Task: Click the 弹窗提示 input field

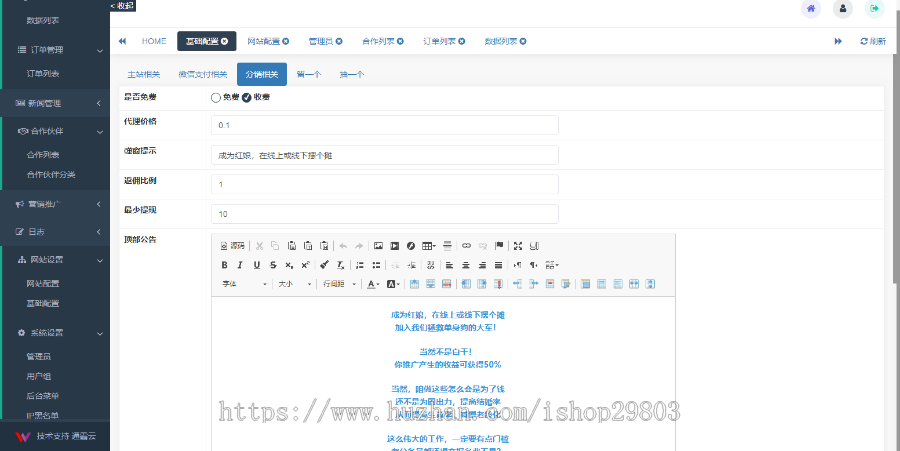Action: click(x=385, y=155)
